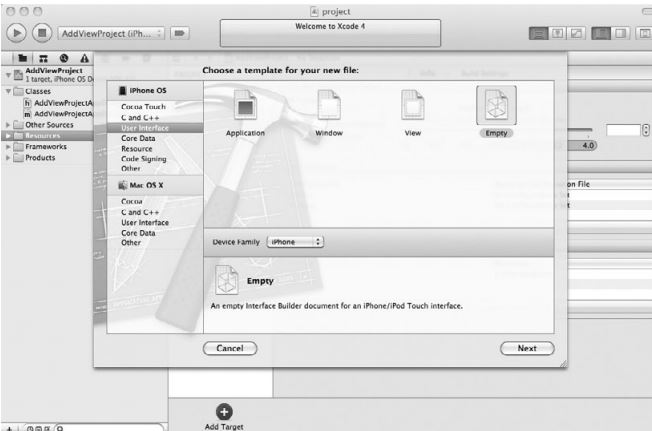Screen dimensions: 652x431
Task: Show the Symbol navigator icon
Action: pos(43,59)
